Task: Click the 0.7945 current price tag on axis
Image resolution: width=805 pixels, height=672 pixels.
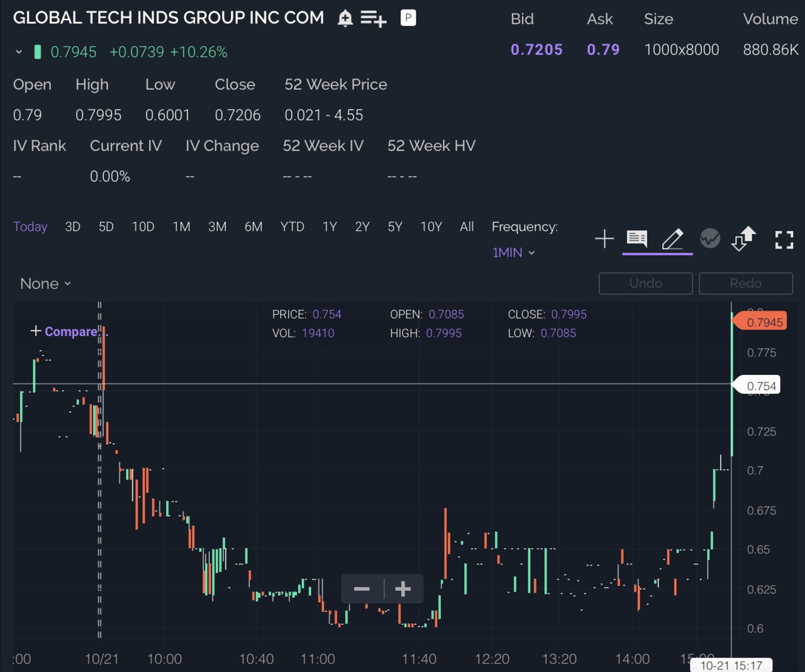Action: pos(760,322)
